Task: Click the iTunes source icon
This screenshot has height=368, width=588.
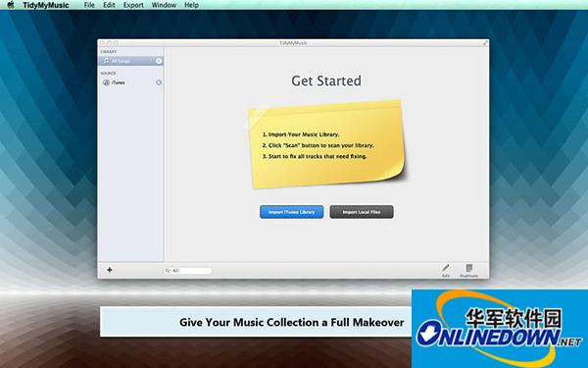Action: (x=107, y=82)
